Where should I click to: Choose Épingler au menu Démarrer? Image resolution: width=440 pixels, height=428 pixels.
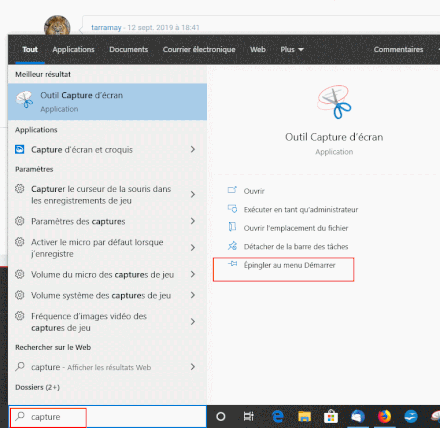pos(290,265)
